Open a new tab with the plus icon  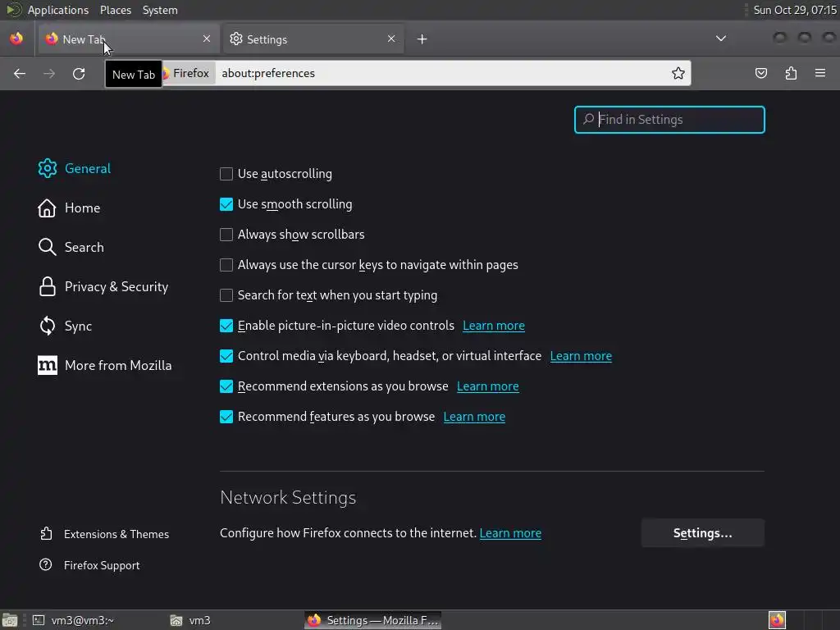422,39
